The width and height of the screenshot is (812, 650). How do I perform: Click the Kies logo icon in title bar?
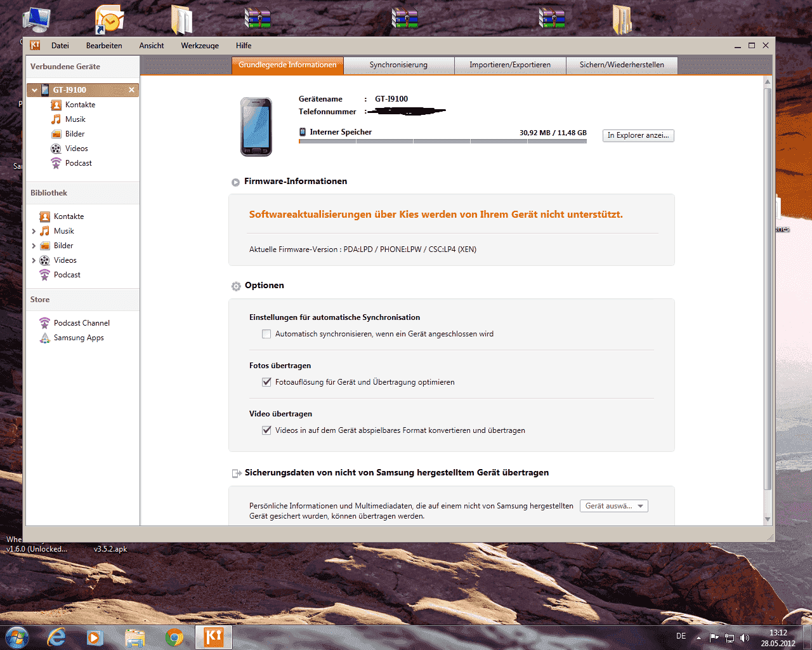pos(35,45)
